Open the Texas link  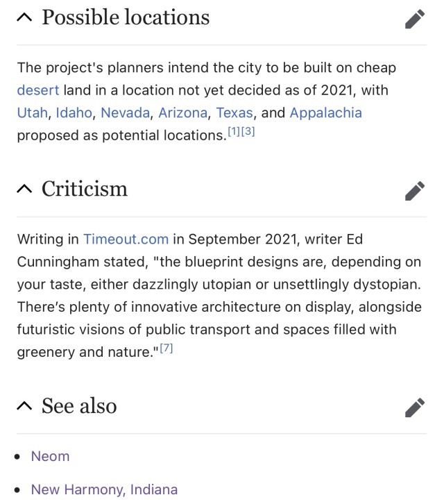234,112
